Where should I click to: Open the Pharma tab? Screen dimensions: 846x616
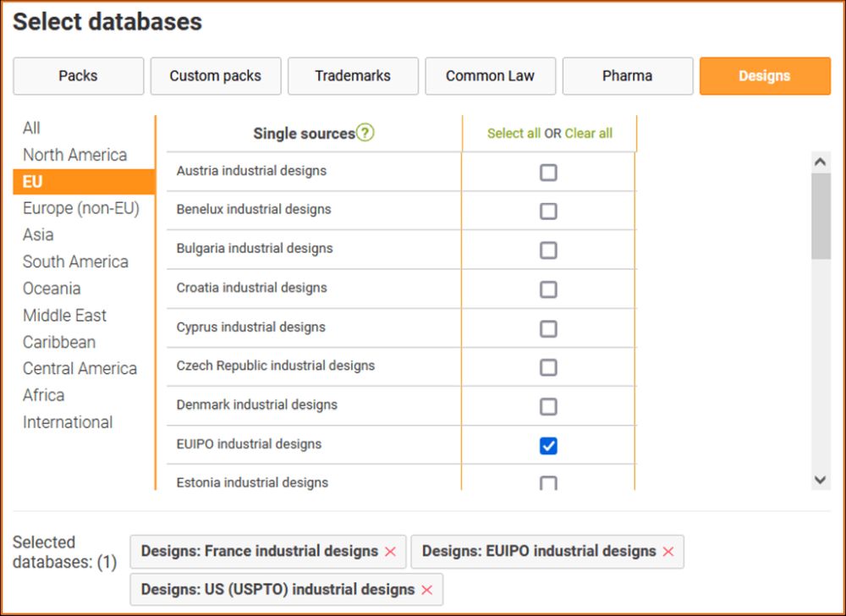(x=627, y=76)
